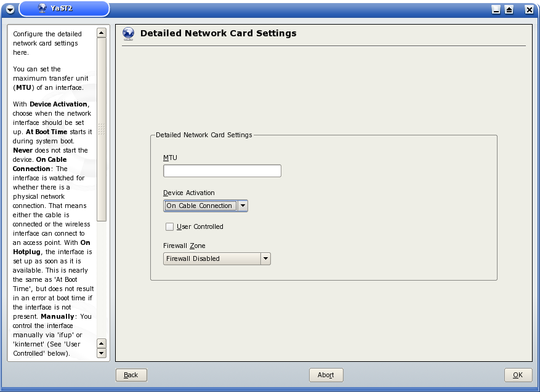Focus the MTU input field
540x392 pixels.
click(x=222, y=171)
